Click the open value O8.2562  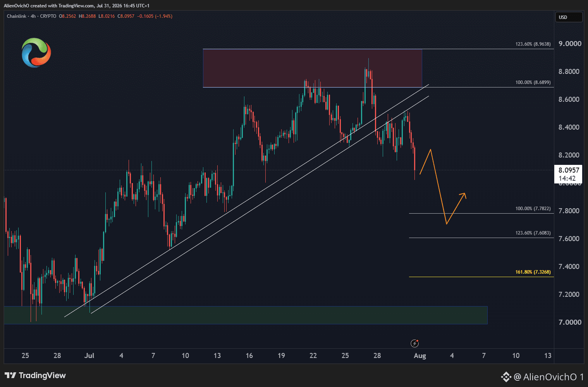67,16
